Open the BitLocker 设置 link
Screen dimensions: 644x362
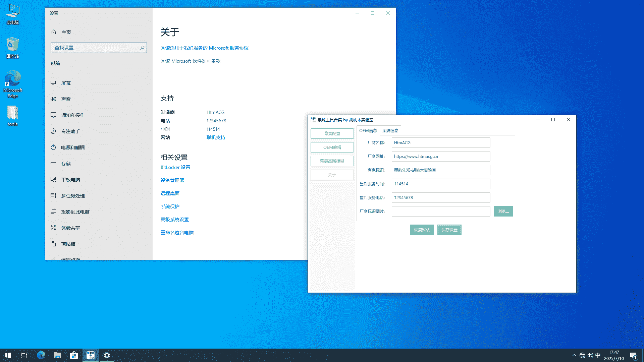175,167
